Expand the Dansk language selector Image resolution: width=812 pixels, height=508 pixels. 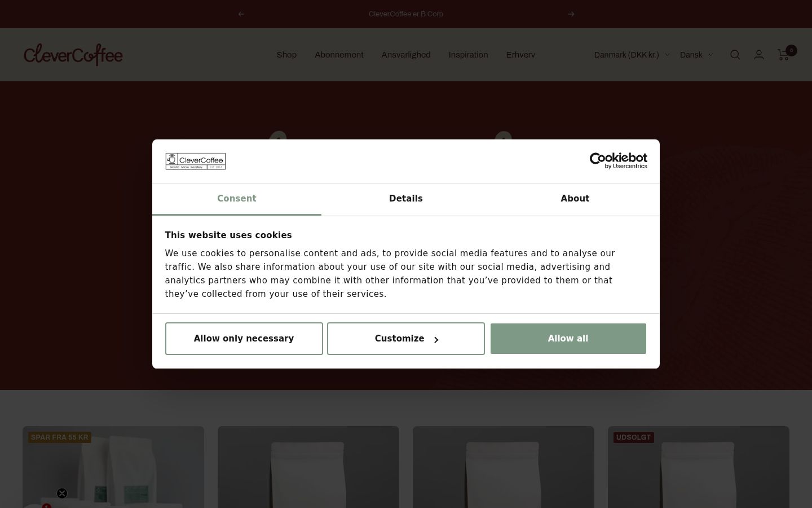(696, 55)
